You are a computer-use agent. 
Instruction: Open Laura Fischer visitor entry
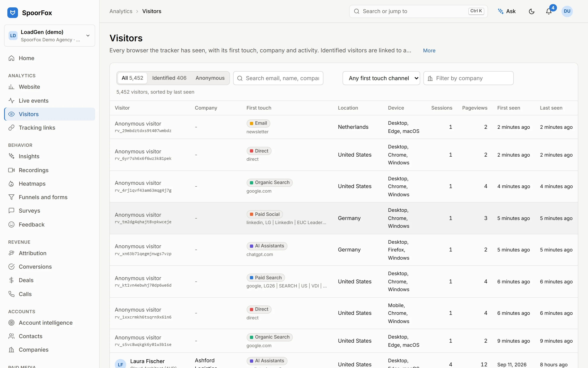[x=147, y=361]
